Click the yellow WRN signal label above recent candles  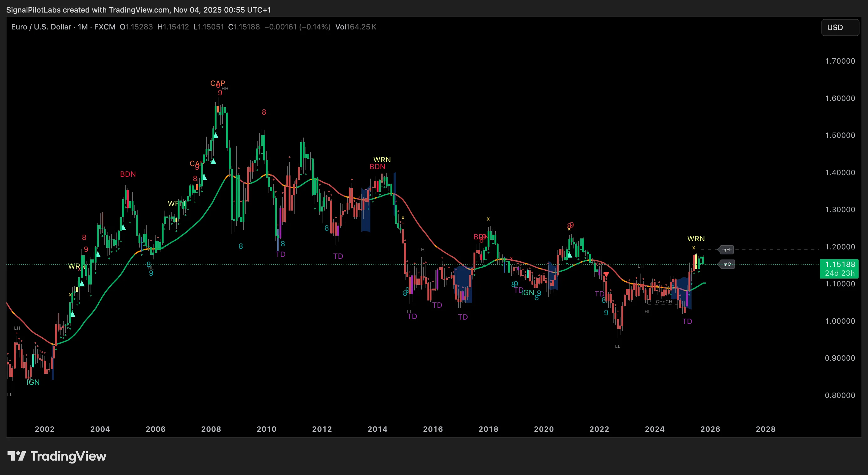coord(695,238)
